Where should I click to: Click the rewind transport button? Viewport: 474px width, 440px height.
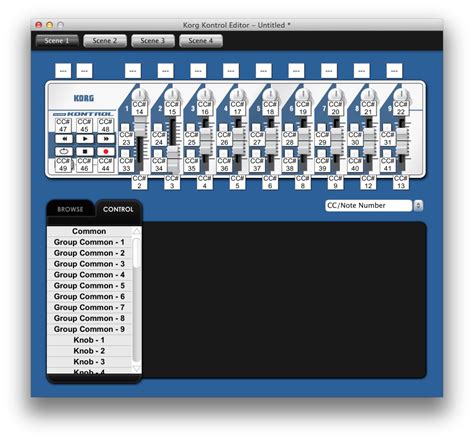click(x=63, y=139)
